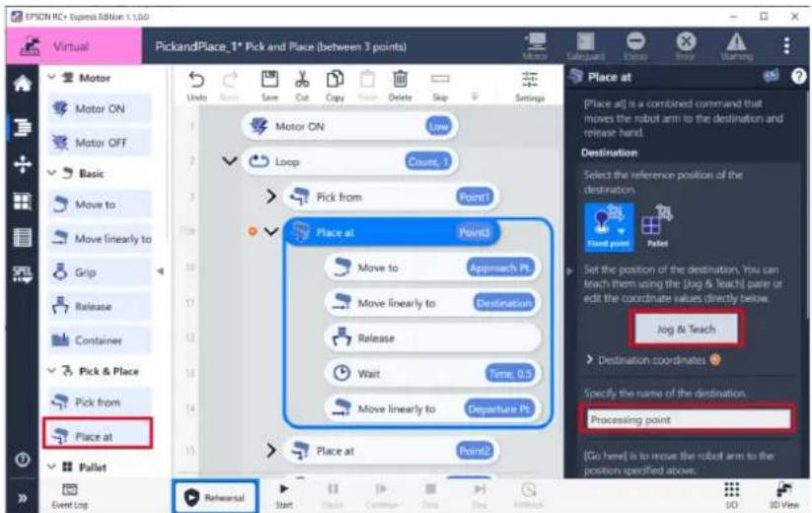Image resolution: width=812 pixels, height=513 pixels.
Task: Click Copy in the toolbar
Action: click(x=335, y=86)
